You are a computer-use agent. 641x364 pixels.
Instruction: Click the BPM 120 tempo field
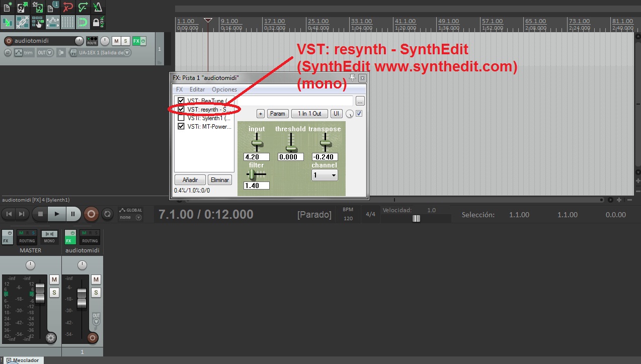348,215
